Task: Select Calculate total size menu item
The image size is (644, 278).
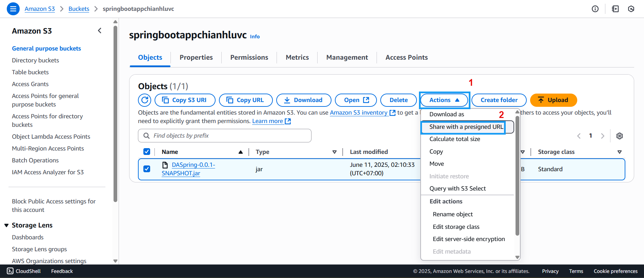Action: [467, 139]
